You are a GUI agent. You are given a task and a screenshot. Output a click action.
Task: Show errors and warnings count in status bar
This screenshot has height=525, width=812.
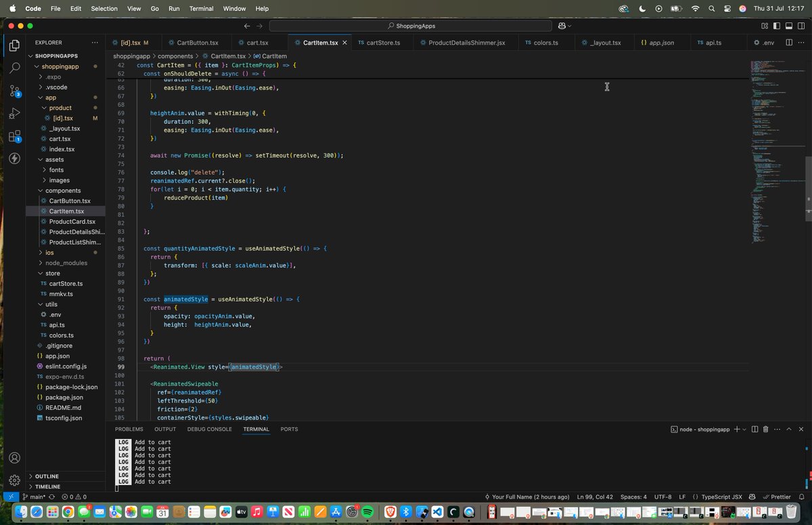click(x=74, y=497)
